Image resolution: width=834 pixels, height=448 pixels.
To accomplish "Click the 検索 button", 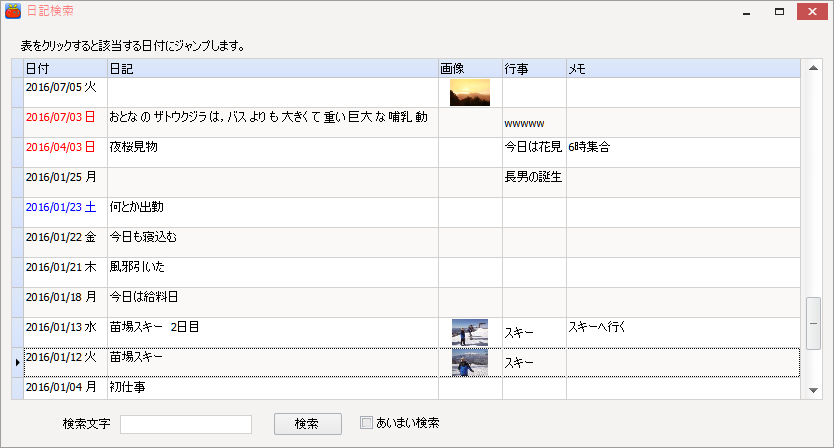I will [x=308, y=424].
